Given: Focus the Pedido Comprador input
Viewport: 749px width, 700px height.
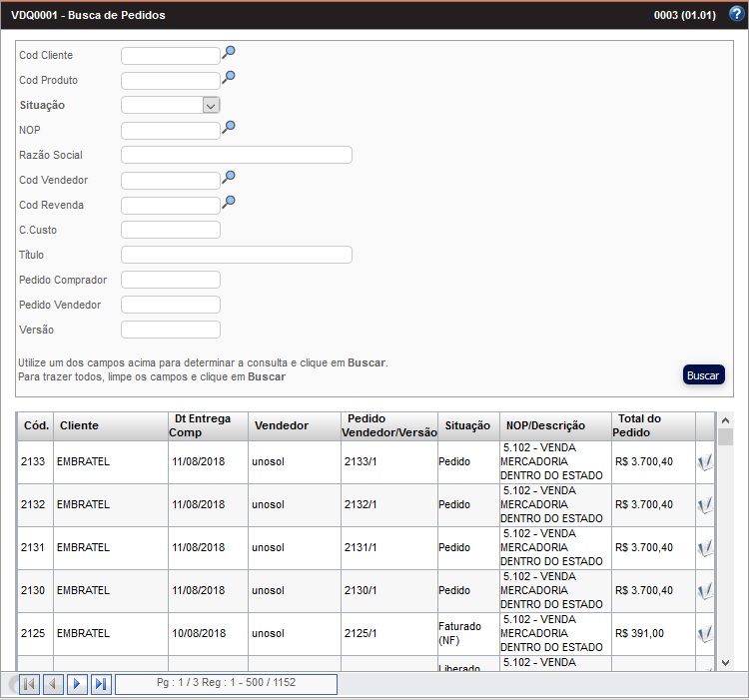Looking at the screenshot, I should tap(170, 280).
